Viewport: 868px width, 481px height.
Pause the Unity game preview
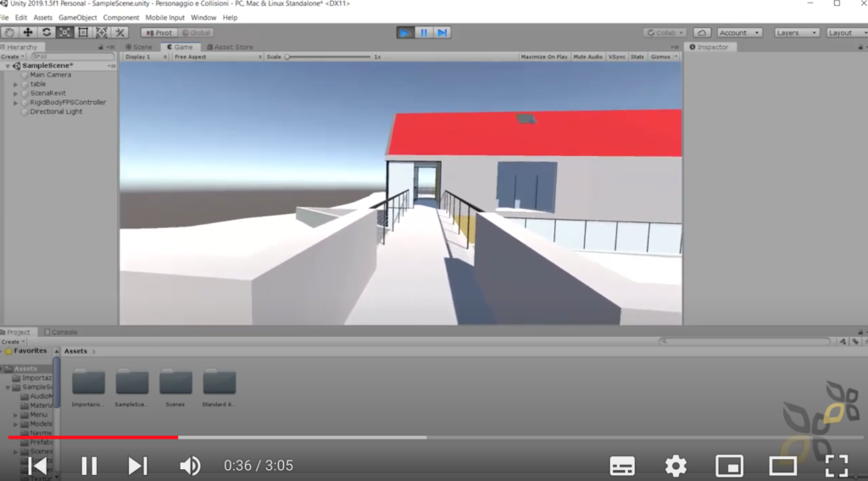coord(424,33)
